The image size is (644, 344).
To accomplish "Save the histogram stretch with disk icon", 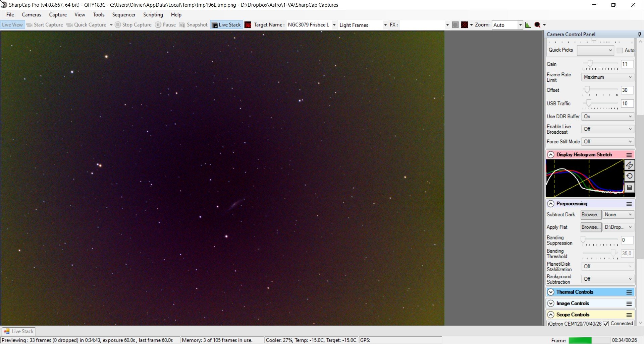I will click(630, 188).
